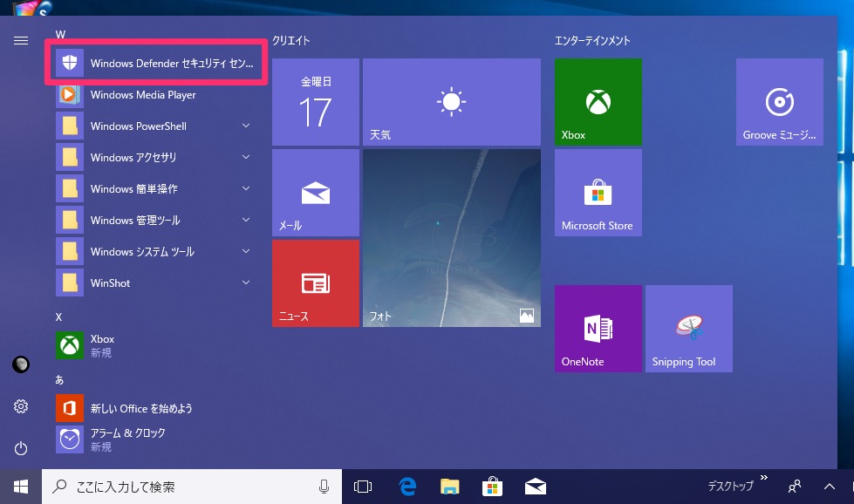Image resolution: width=854 pixels, height=504 pixels.
Task: Launch the Snipping Tool tile
Action: pos(689,329)
